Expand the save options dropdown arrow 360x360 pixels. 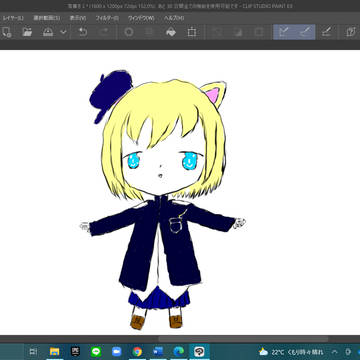point(63,32)
